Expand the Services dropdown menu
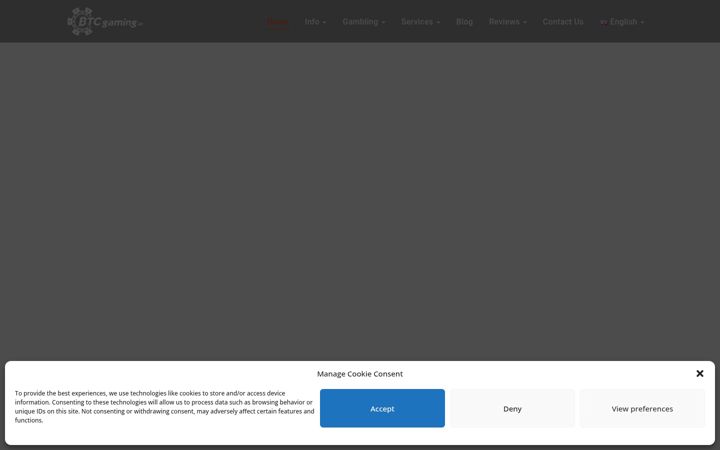Image resolution: width=720 pixels, height=450 pixels. 421,22
